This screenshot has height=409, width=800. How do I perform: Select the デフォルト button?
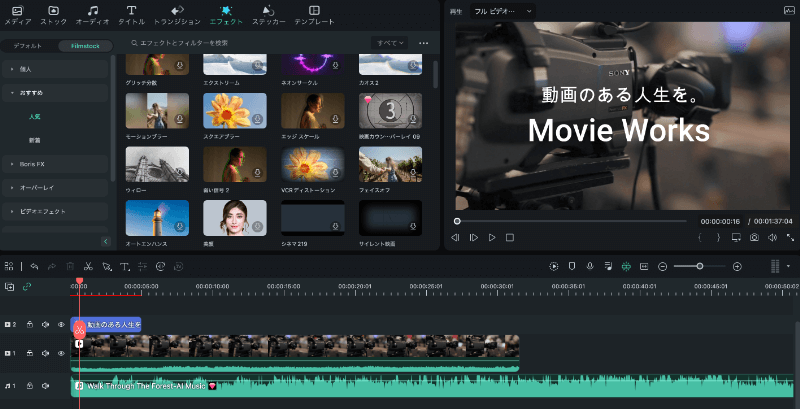click(28, 45)
